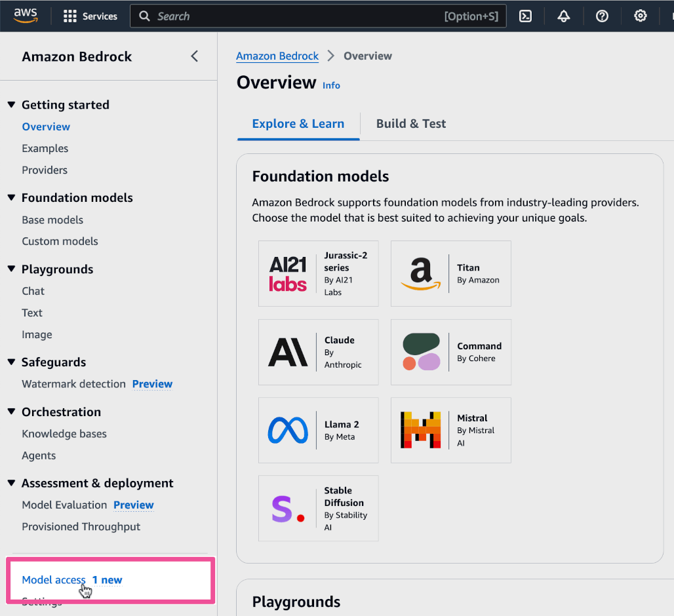Viewport: 674px width, 616px height.
Task: Open Knowledge bases in the sidebar
Action: click(64, 434)
